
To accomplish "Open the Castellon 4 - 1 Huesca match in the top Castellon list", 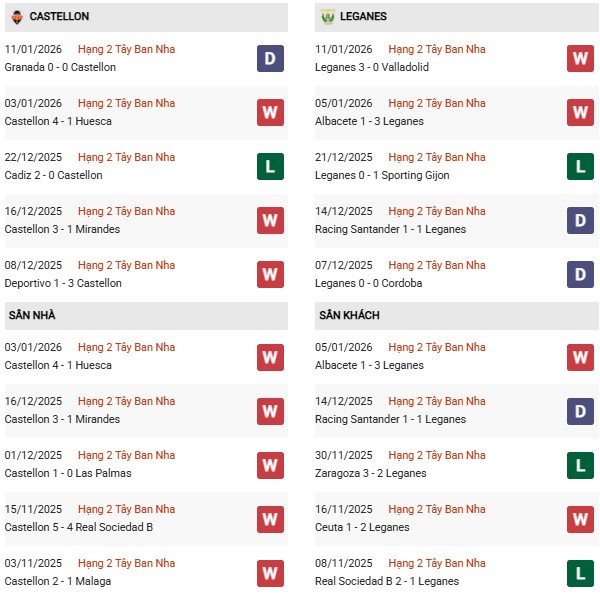I will pyautogui.click(x=58, y=121).
